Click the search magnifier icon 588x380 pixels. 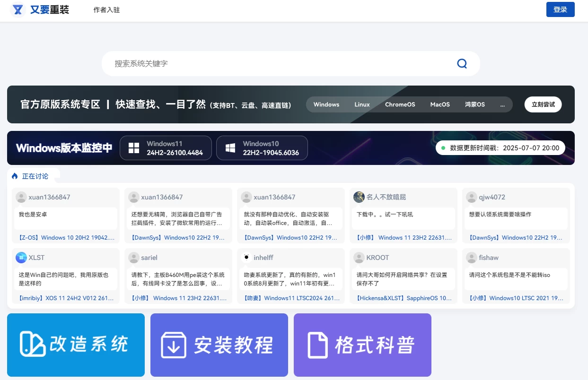pyautogui.click(x=461, y=63)
